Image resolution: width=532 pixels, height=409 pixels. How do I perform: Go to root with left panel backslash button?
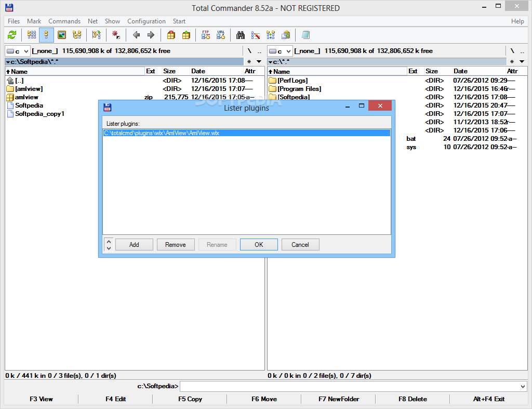pos(249,51)
